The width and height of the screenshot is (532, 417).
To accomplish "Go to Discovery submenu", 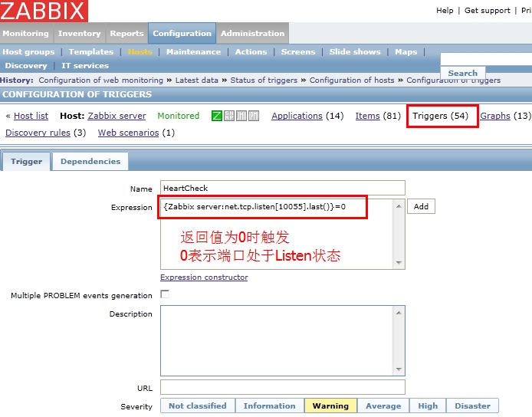I will tap(26, 66).
